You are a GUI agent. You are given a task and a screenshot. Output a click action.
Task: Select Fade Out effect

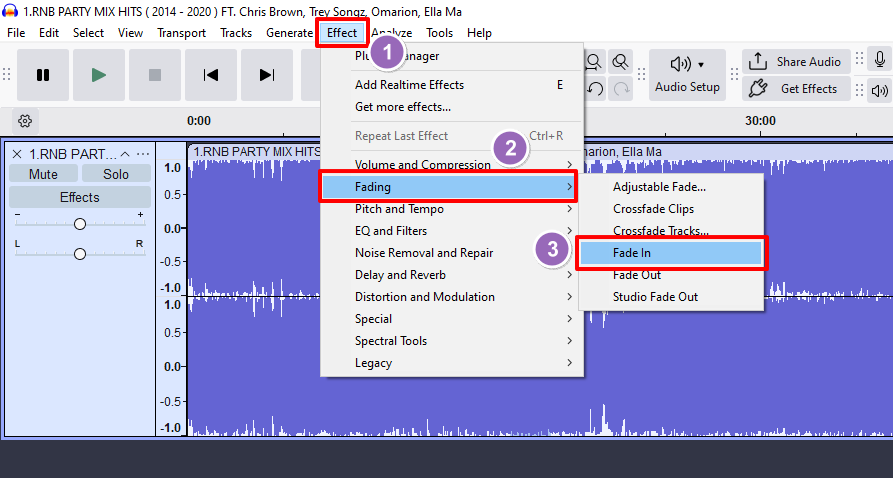tap(671, 275)
